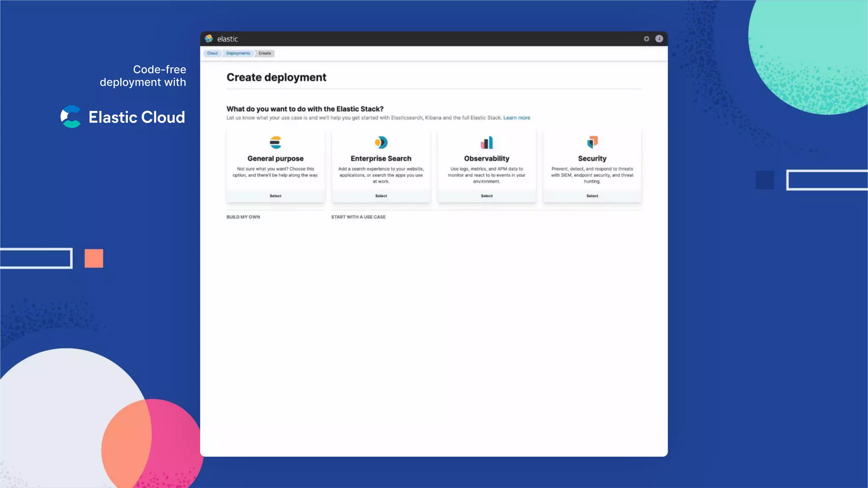The height and width of the screenshot is (488, 868).
Task: Click the Enterprise Search icon
Action: pos(381,142)
